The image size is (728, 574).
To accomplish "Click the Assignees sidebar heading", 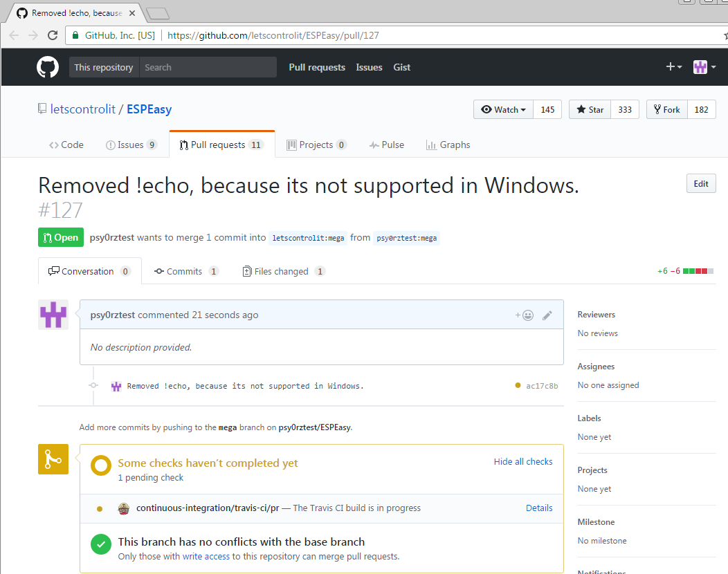I will coord(596,367).
